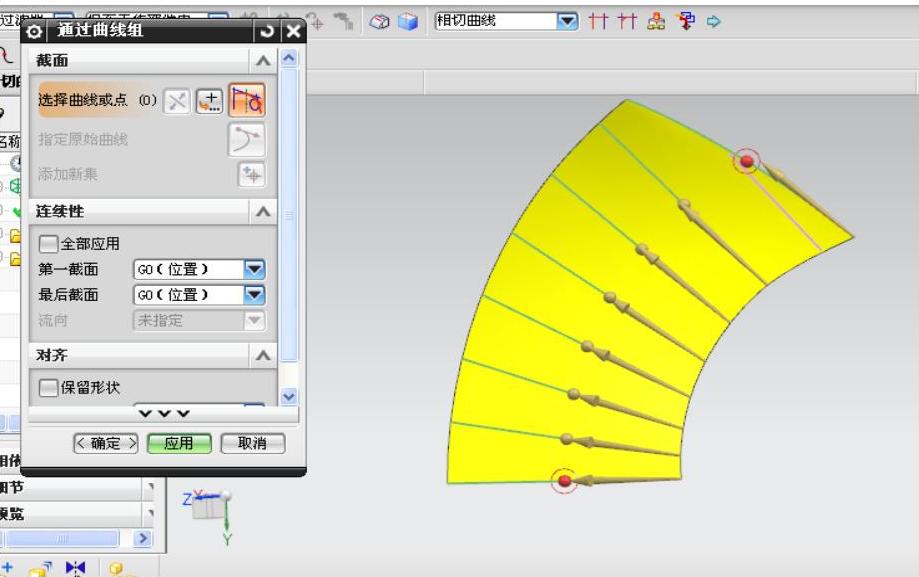Image resolution: width=919 pixels, height=577 pixels.
Task: Click the red ball handle on bottom edge
Action: click(x=564, y=481)
